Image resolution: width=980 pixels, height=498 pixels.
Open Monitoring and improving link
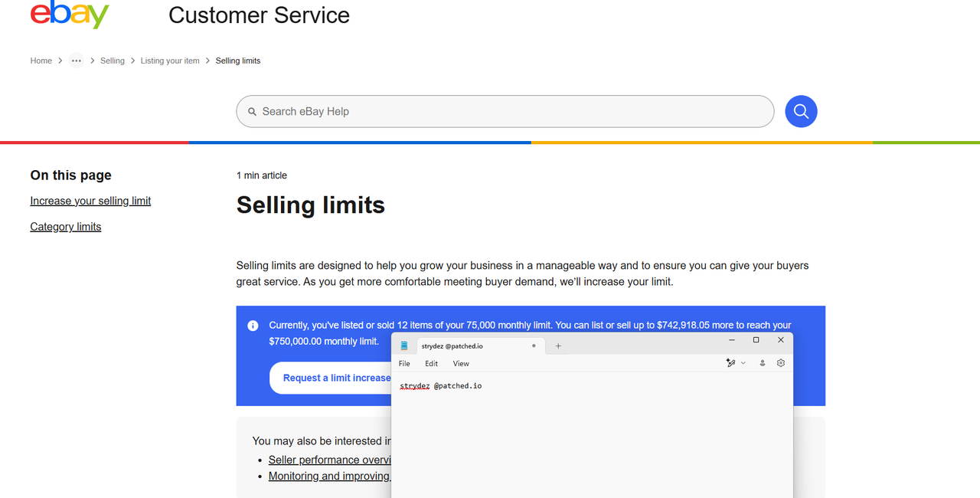tap(330, 476)
